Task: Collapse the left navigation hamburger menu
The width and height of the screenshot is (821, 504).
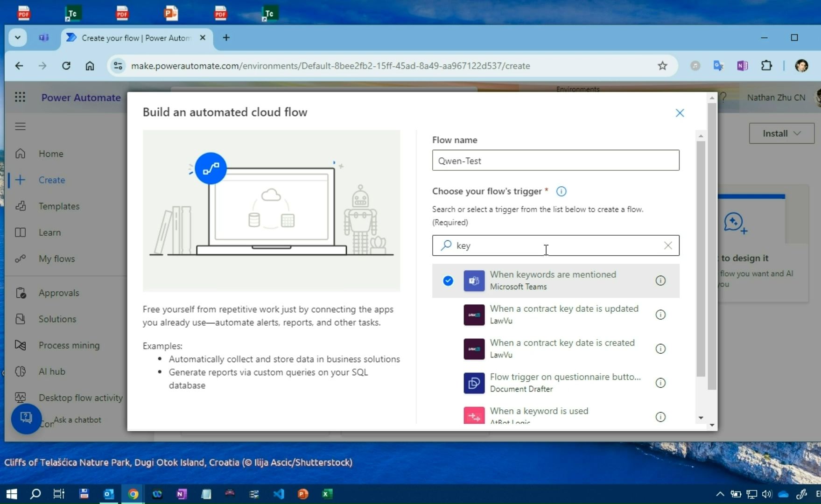Action: click(20, 126)
